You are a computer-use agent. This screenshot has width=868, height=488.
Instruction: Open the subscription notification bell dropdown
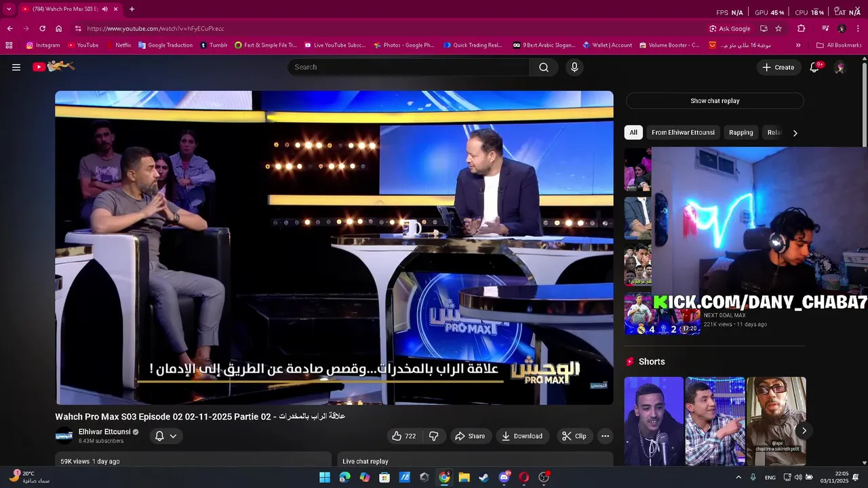pos(165,436)
